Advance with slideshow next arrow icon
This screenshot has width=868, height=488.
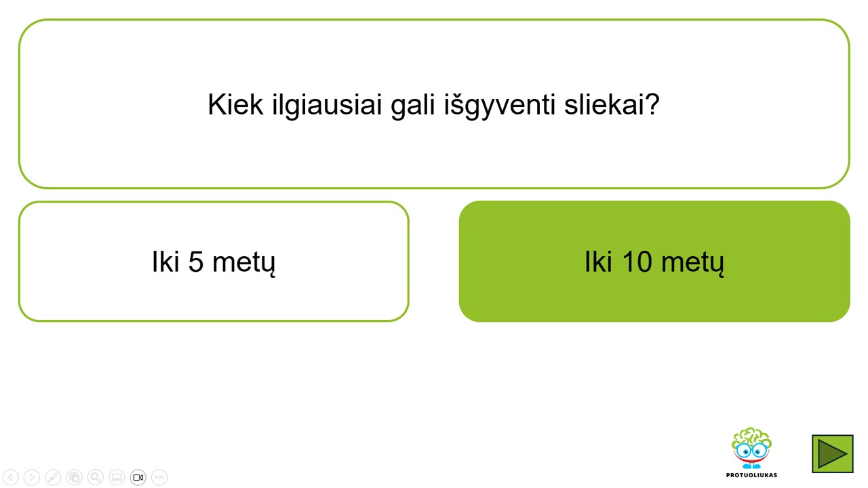(x=32, y=478)
